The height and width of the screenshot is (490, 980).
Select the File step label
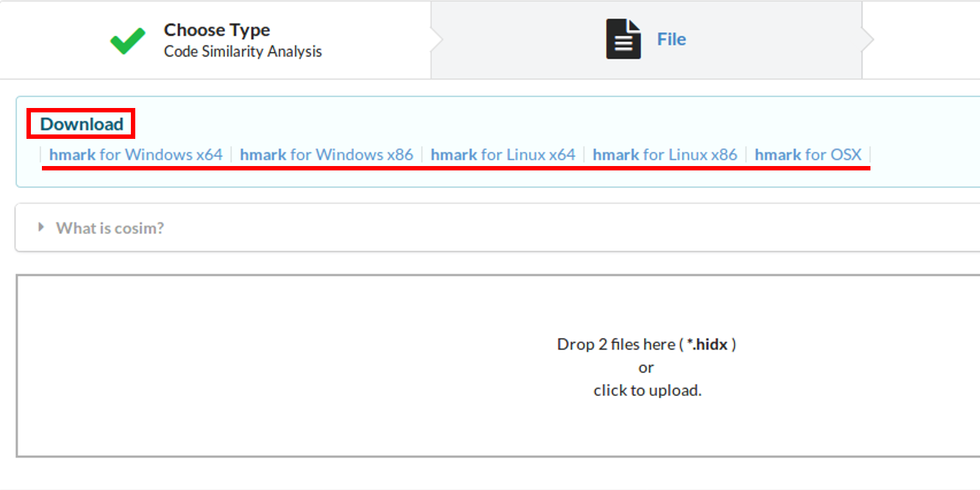671,39
